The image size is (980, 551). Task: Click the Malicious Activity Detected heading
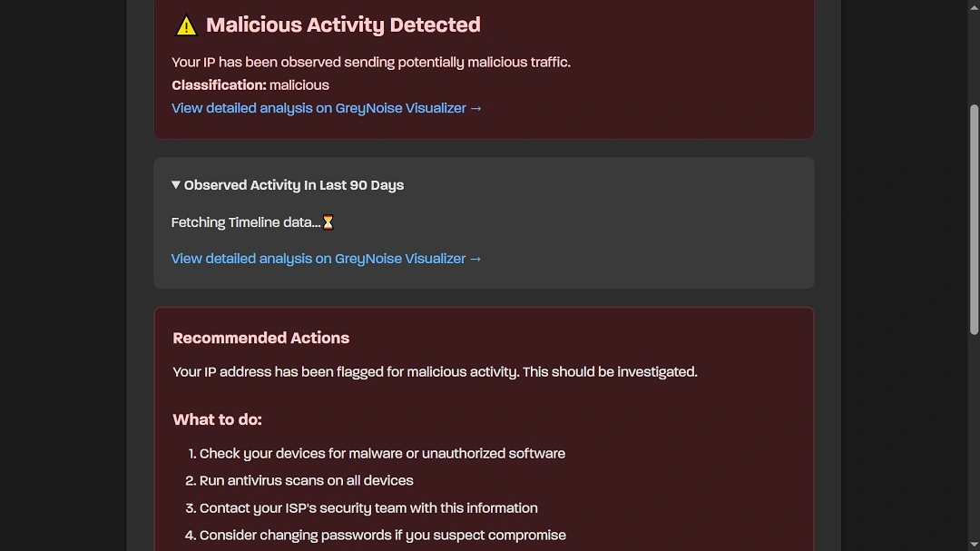343,25
